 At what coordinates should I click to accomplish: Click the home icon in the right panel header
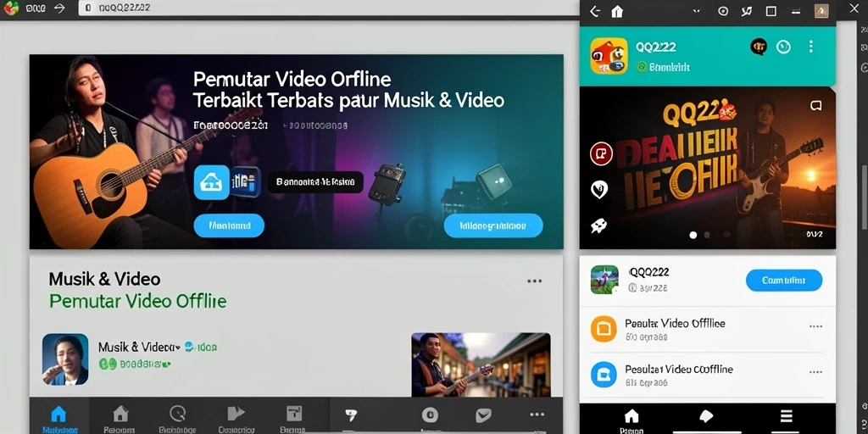pyautogui.click(x=617, y=11)
